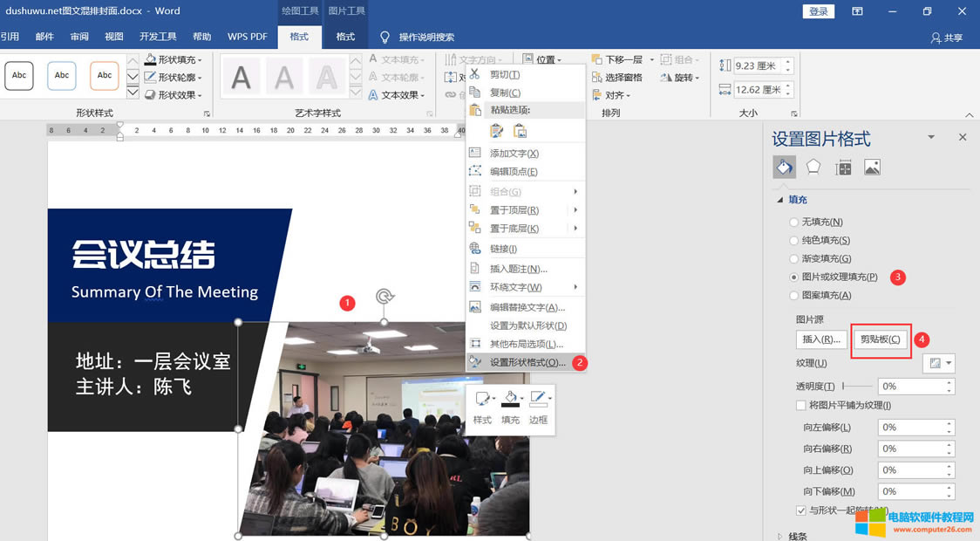This screenshot has width=980, height=541.
Task: Open the Picture tab icon in format pane
Action: (872, 167)
